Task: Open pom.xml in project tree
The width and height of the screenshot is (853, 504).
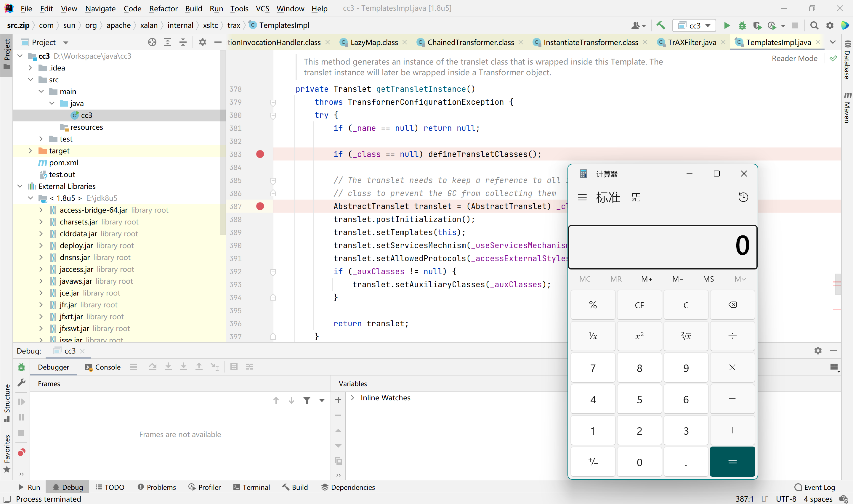Action: click(x=63, y=163)
